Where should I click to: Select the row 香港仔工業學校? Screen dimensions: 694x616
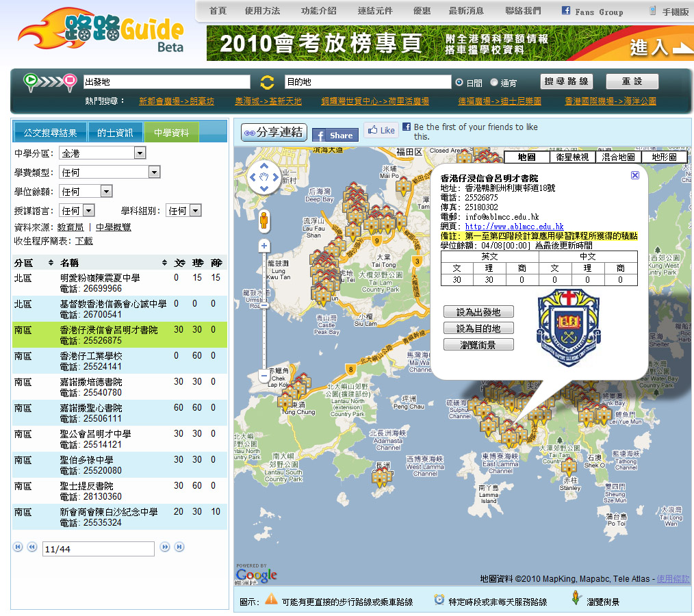120,361
